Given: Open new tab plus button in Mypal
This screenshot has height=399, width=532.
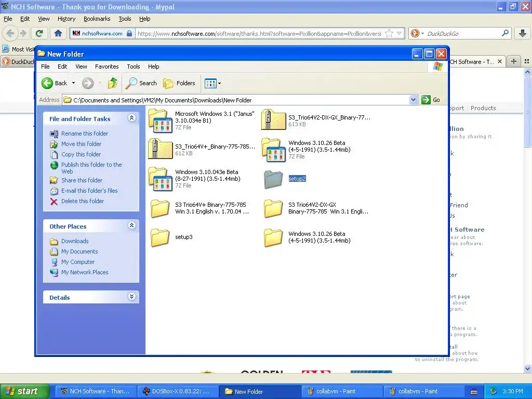Looking at the screenshot, I should click(x=514, y=61).
